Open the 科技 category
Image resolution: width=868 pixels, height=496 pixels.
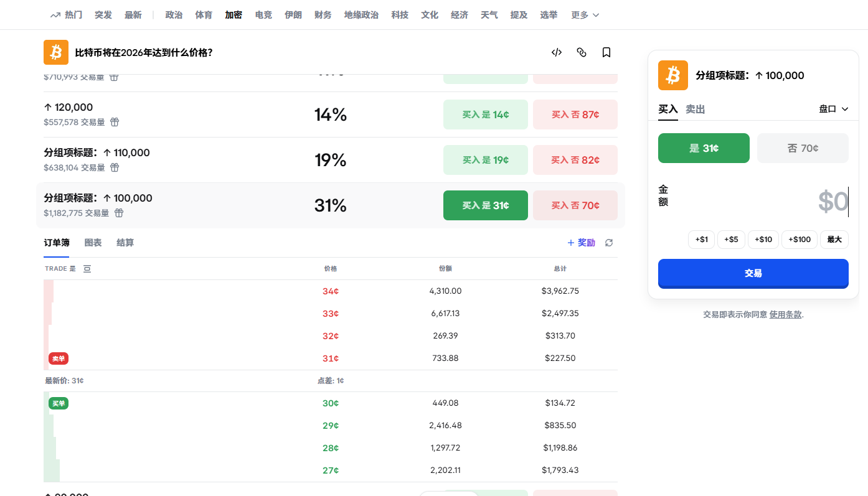tap(400, 15)
